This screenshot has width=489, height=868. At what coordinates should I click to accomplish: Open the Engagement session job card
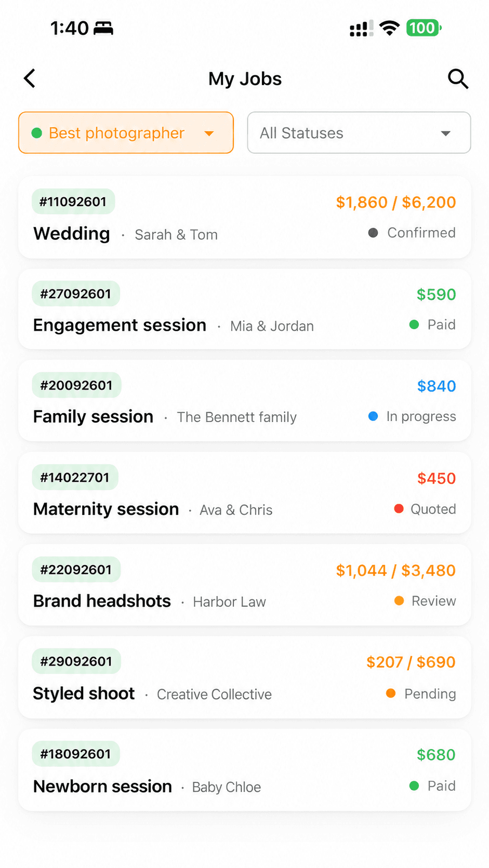pos(245,309)
